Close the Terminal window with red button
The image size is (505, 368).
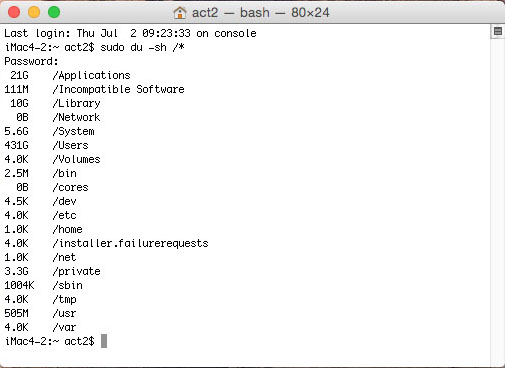pyautogui.click(x=14, y=12)
